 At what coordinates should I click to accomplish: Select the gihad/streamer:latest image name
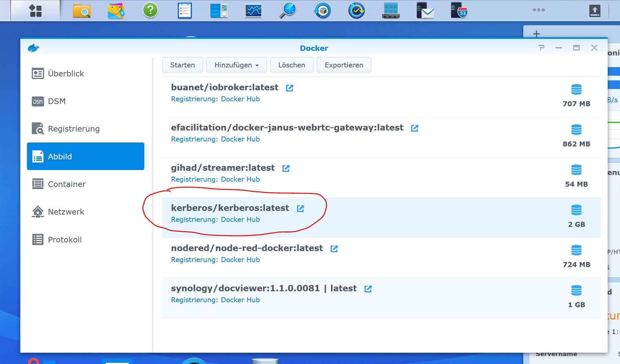point(223,168)
